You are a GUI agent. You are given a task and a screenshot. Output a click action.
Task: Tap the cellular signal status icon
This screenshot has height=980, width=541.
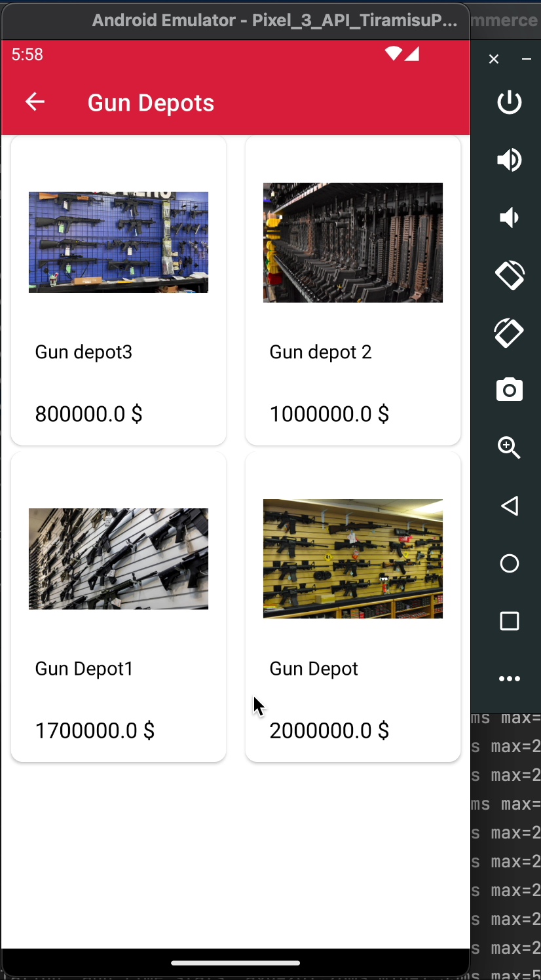pyautogui.click(x=412, y=54)
